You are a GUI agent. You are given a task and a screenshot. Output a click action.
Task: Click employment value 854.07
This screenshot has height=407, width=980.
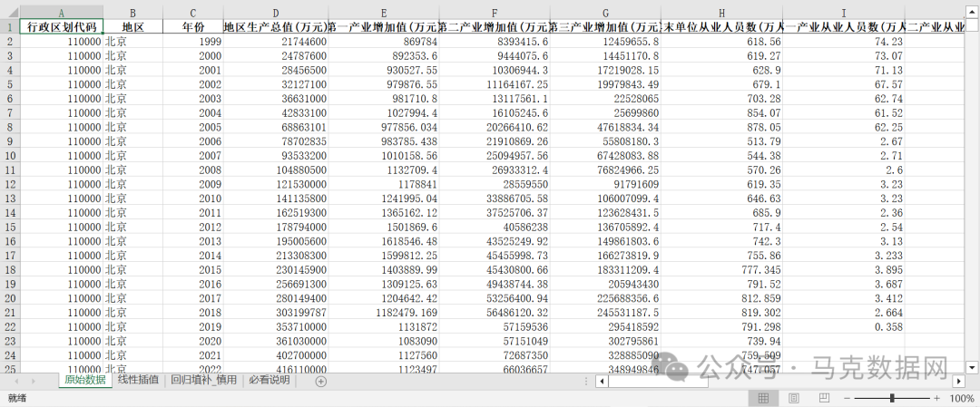pos(722,112)
